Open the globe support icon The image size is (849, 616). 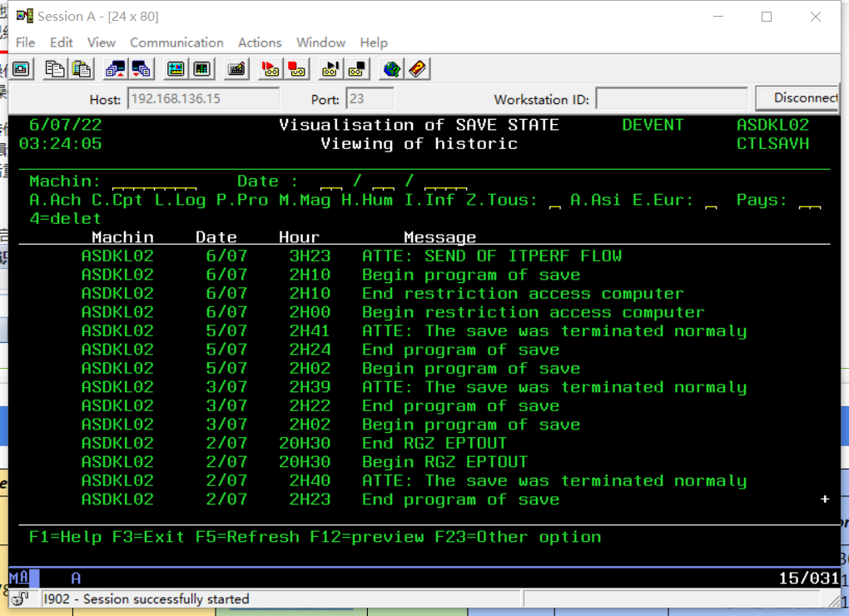(391, 69)
